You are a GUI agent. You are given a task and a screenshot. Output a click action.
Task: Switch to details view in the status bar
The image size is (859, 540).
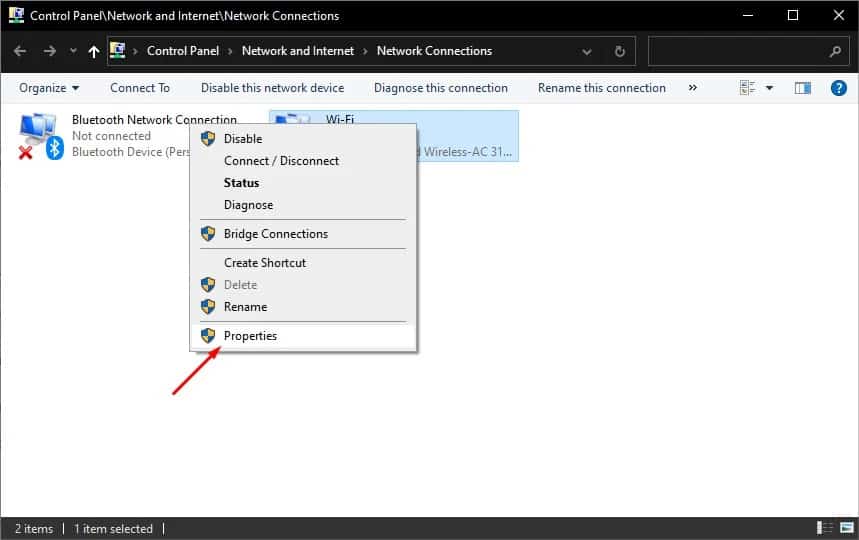tap(824, 528)
